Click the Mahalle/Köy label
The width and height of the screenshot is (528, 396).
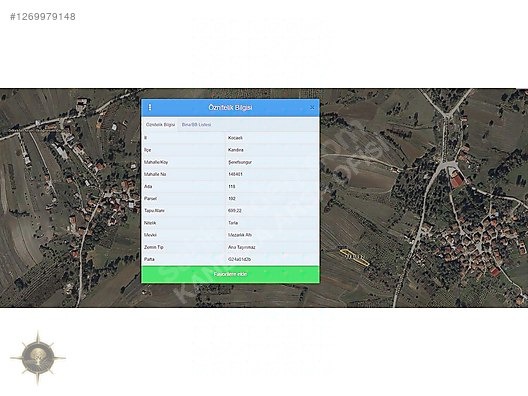[x=156, y=162]
